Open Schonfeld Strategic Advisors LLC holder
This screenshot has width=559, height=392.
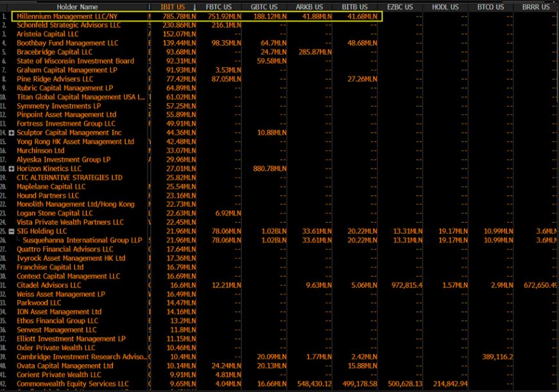[x=69, y=25]
